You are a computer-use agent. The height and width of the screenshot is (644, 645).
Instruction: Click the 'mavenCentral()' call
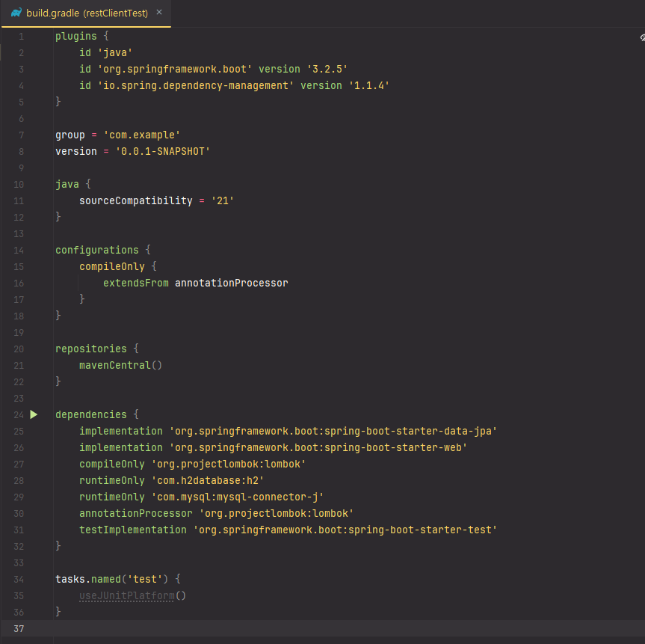[120, 366]
